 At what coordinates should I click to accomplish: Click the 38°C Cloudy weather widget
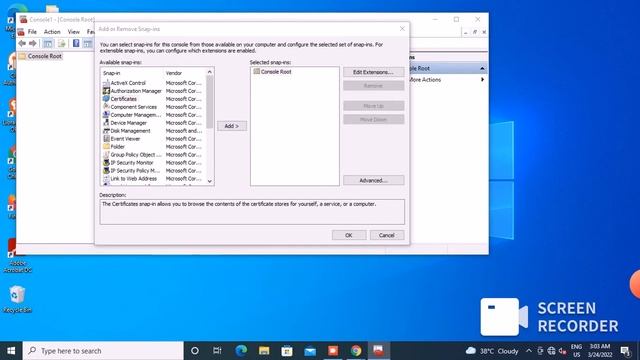click(492, 351)
